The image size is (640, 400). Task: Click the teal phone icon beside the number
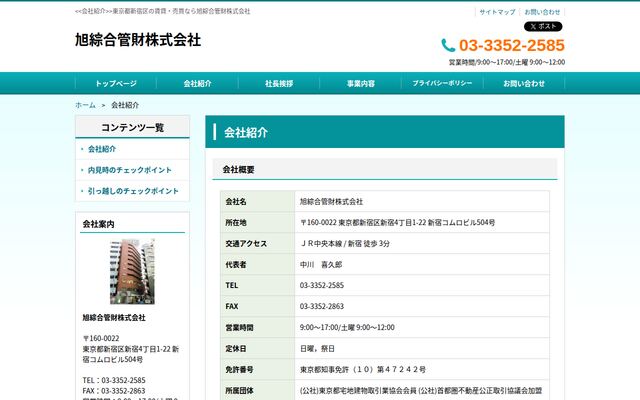coord(448,45)
